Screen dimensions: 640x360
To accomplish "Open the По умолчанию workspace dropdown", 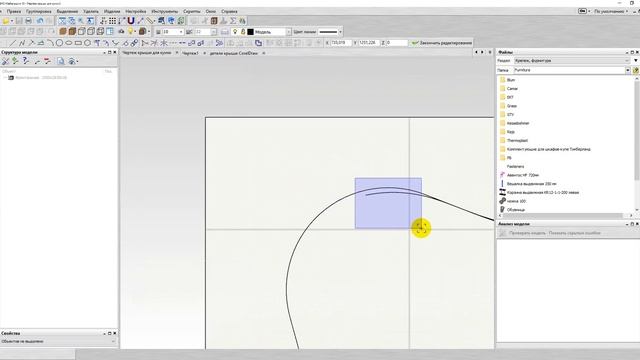I will [x=611, y=11].
